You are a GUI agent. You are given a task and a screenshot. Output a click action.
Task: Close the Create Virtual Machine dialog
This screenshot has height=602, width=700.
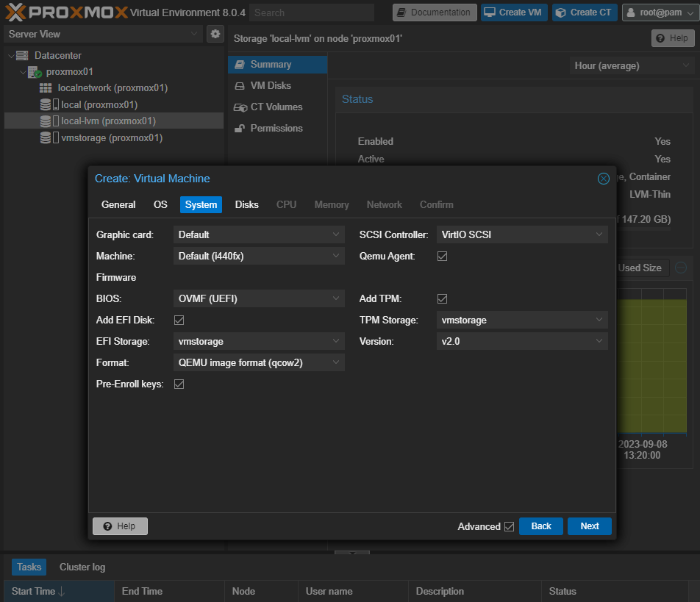tap(603, 179)
